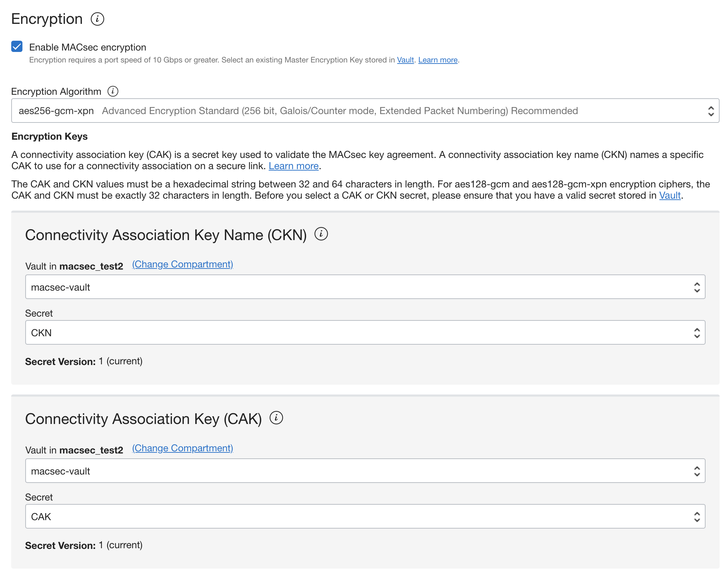The height and width of the screenshot is (577, 728).
Task: Click Learn more link in Encryption Keys description
Action: tap(294, 166)
